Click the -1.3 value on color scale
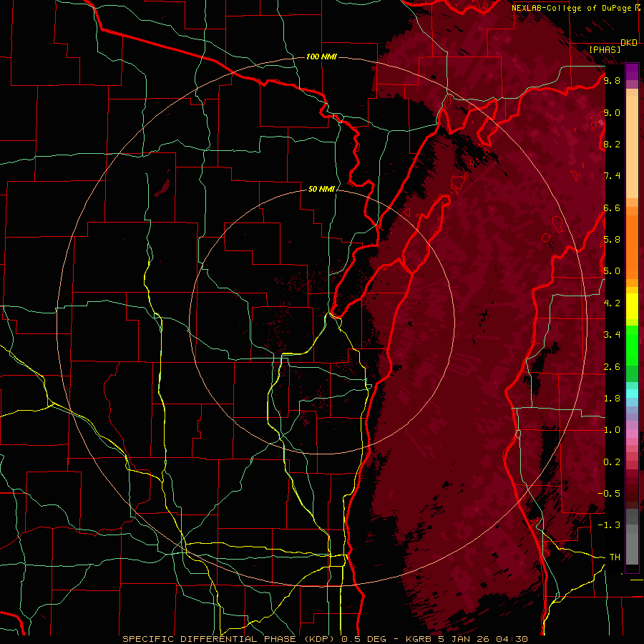This screenshot has width=644, height=644. 609,525
